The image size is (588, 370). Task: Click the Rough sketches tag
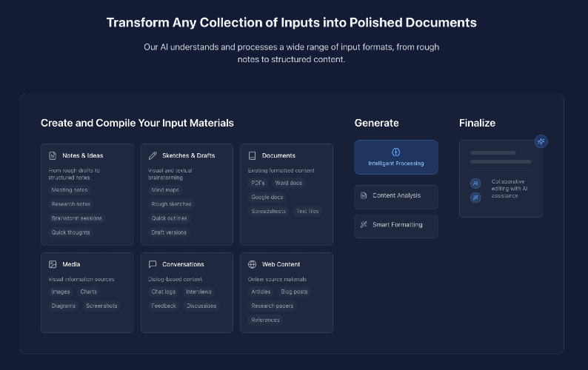pyautogui.click(x=171, y=204)
